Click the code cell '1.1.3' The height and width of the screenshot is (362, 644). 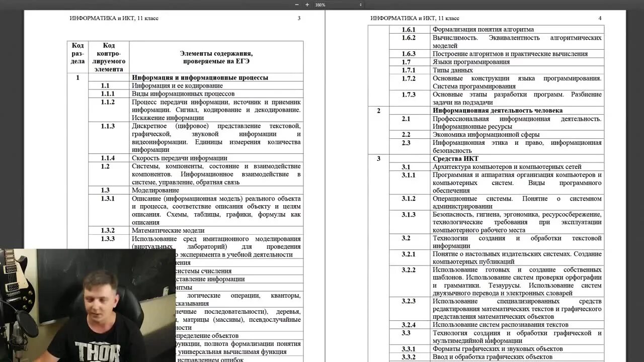click(108, 126)
